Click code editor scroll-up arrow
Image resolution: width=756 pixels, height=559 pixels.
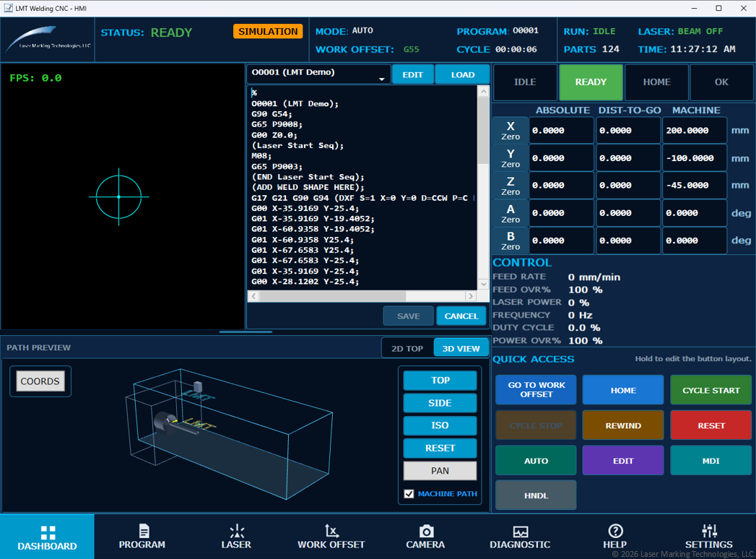484,91
